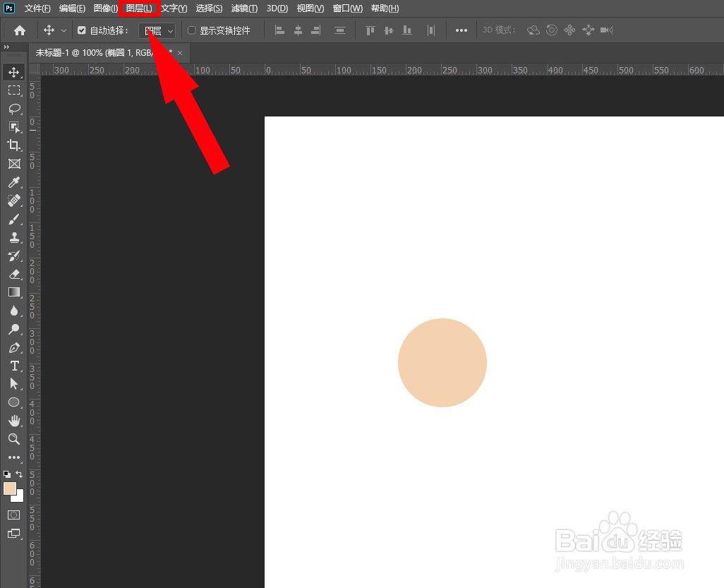Select the Pen tool
The height and width of the screenshot is (588, 724).
click(x=14, y=347)
